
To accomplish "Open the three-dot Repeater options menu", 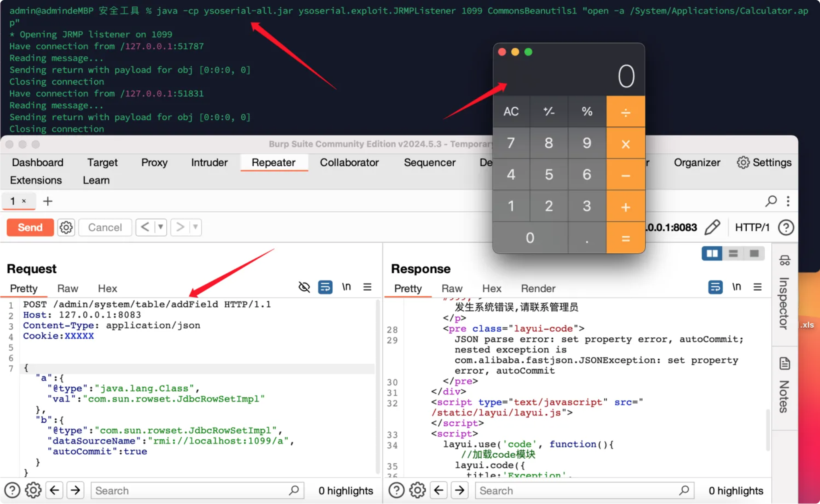I will tap(788, 201).
